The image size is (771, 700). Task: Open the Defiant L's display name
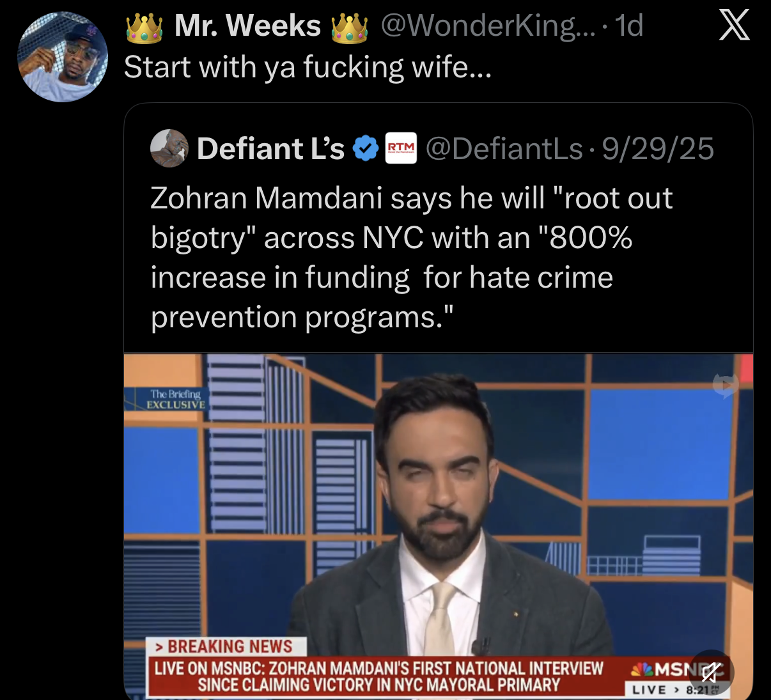coord(270,149)
